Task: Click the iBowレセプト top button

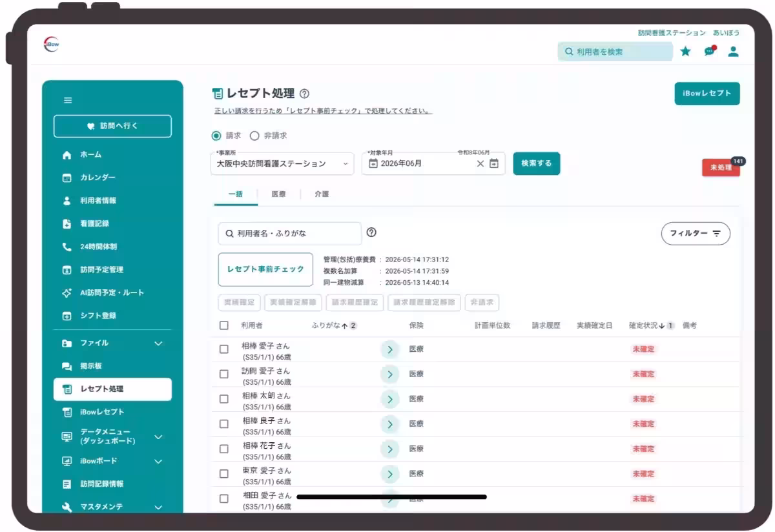Action: (x=707, y=94)
